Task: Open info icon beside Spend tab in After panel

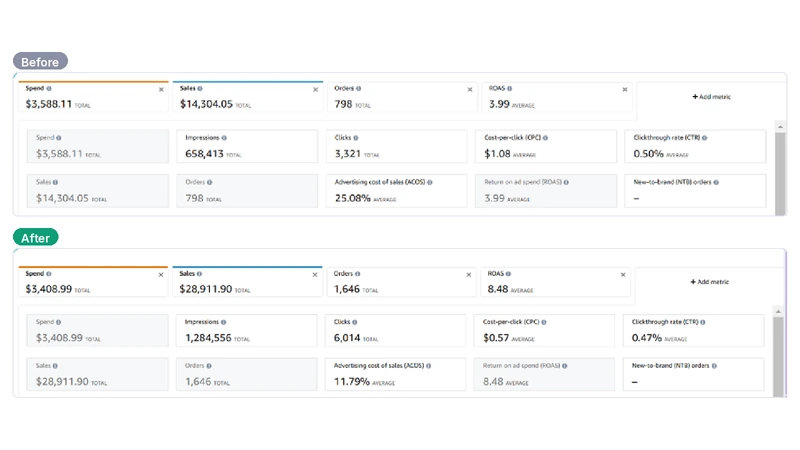Action: [x=49, y=274]
